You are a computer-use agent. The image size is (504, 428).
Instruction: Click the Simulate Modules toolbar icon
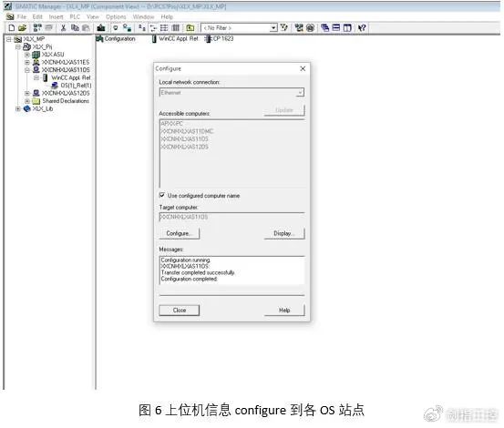[x=310, y=28]
